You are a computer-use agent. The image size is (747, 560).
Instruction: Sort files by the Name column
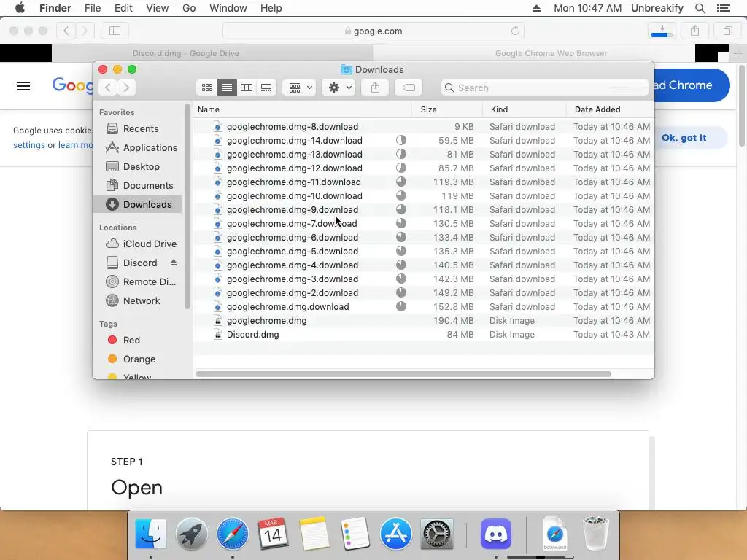click(303, 109)
